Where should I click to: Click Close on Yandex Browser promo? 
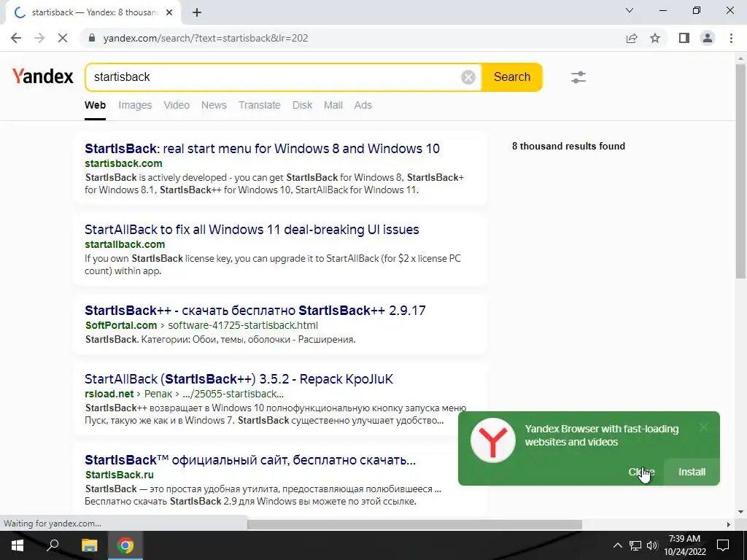[641, 472]
